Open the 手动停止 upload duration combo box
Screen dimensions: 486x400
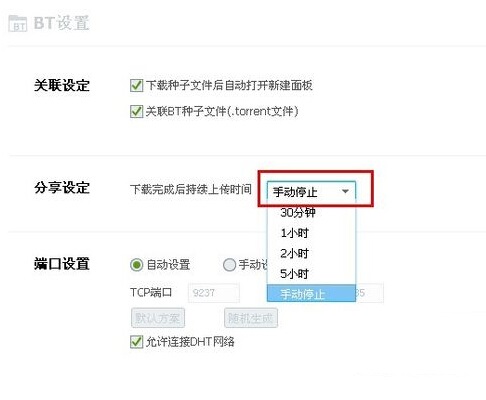pyautogui.click(x=311, y=192)
